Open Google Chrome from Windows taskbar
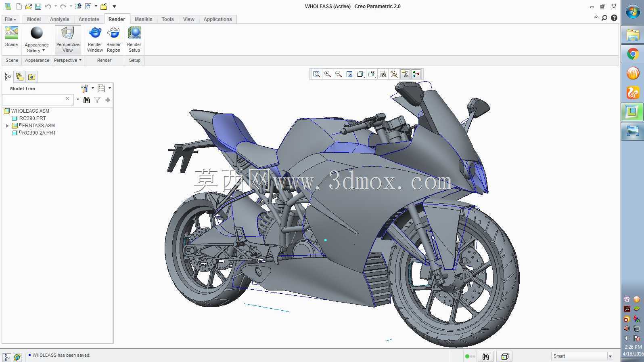The width and height of the screenshot is (644, 362). pyautogui.click(x=633, y=54)
